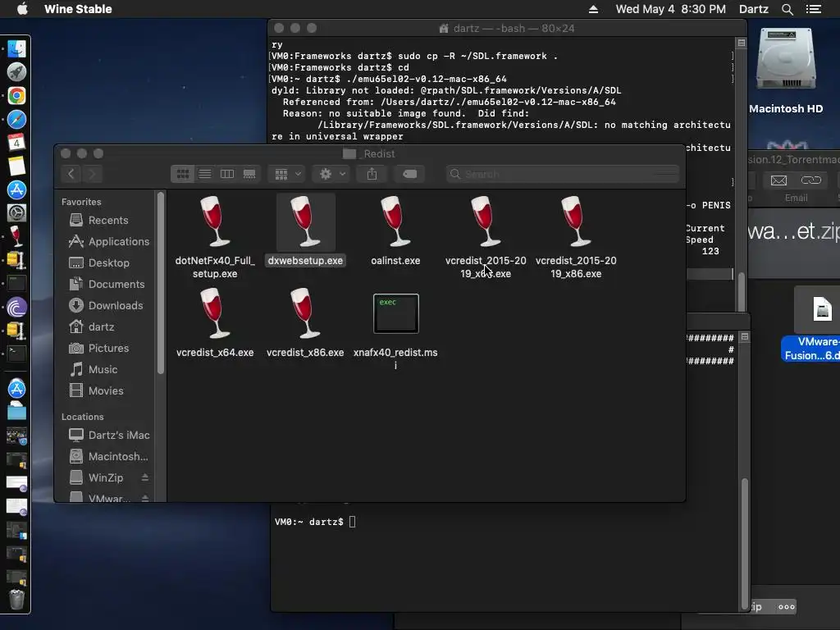Click the ellipsis button at bottom right
Screen dimensions: 840x630
787,607
